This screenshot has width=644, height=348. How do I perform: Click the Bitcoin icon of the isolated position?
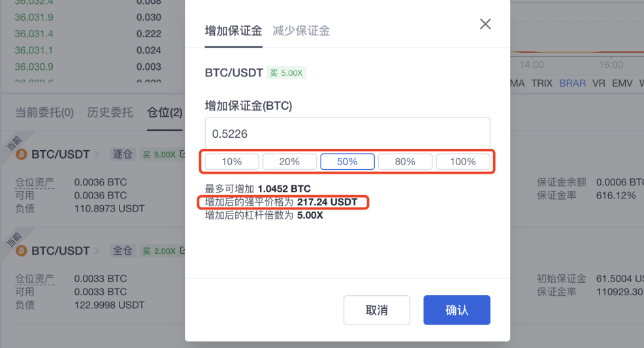pyautogui.click(x=22, y=154)
